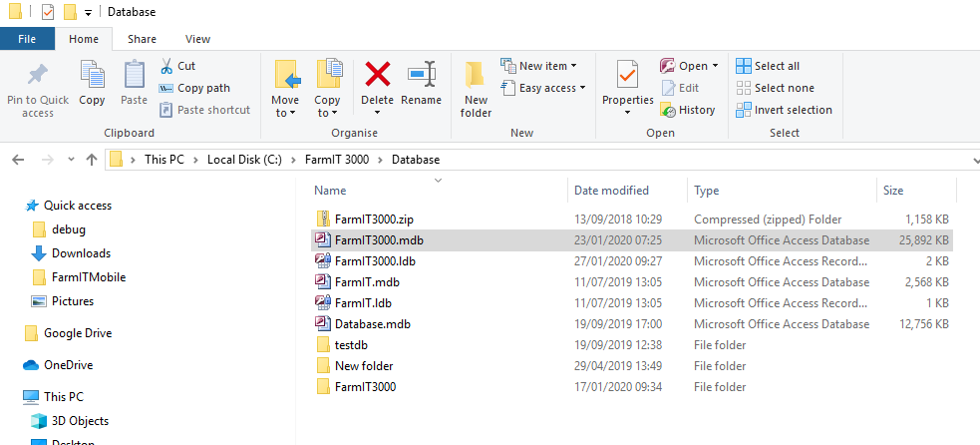Image resolution: width=980 pixels, height=445 pixels.
Task: Open the Easy access dropdown
Action: click(x=543, y=88)
